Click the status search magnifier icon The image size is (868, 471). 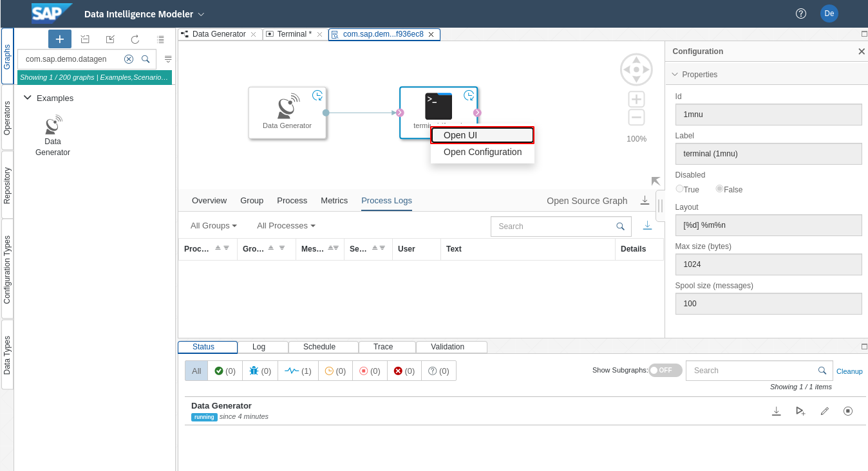point(822,371)
